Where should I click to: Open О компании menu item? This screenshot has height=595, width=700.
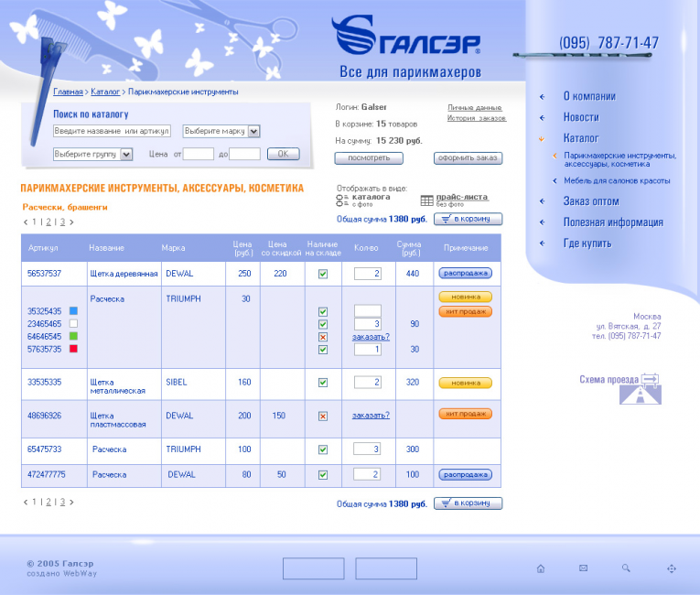589,96
